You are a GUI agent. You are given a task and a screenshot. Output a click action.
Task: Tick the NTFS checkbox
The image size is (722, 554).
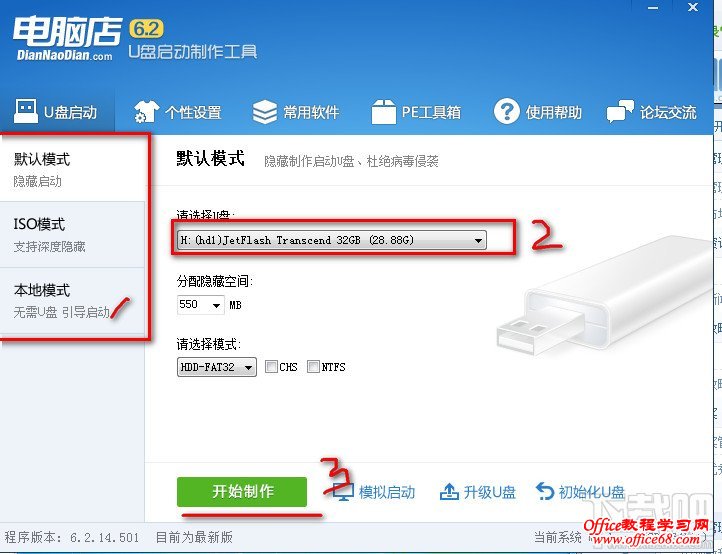coord(313,367)
